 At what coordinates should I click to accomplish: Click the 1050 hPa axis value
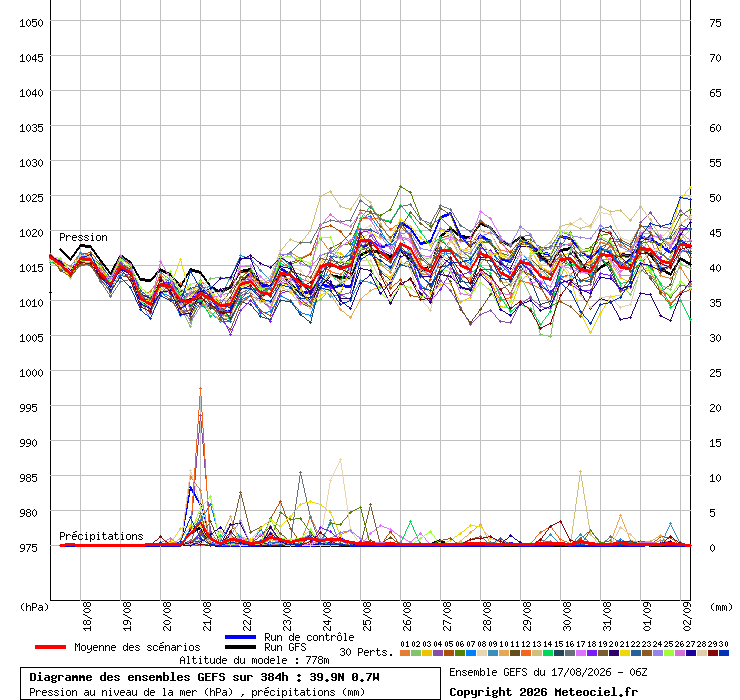click(x=31, y=23)
